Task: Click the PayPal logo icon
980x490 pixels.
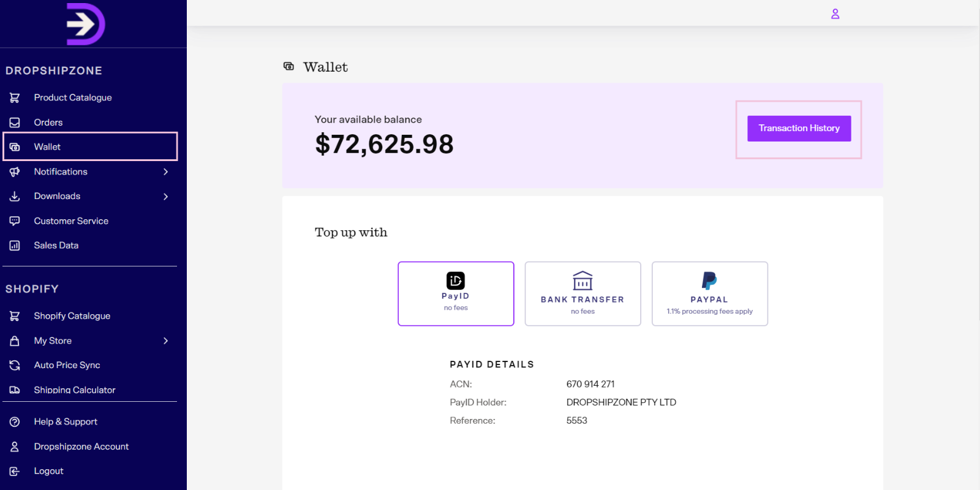Action: coord(709,281)
